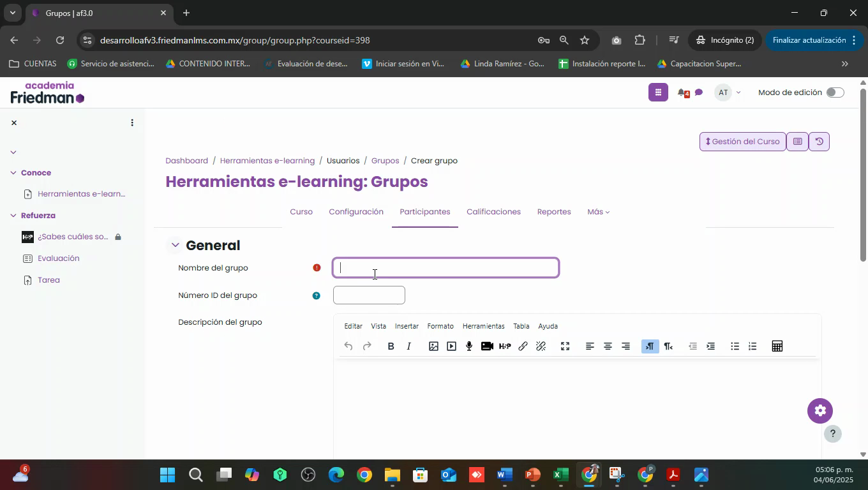This screenshot has height=490, width=868.
Task: Open the help question mark button
Action: (x=832, y=434)
